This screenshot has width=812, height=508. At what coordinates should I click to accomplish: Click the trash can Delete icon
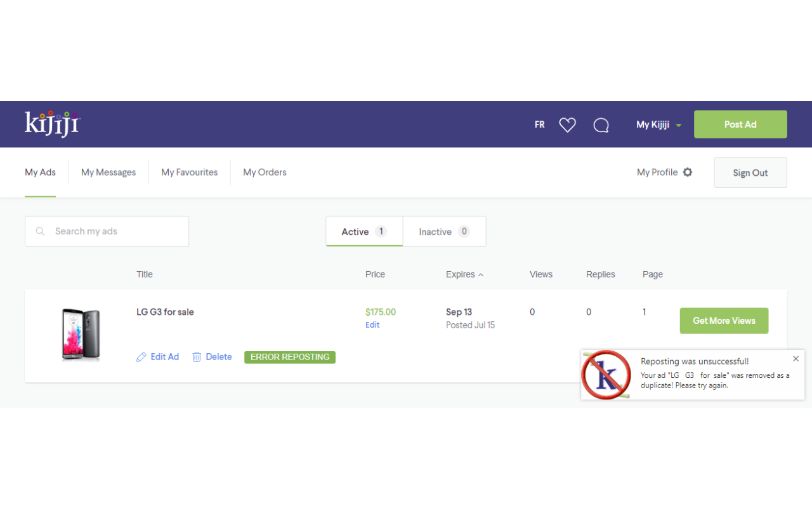coord(197,357)
